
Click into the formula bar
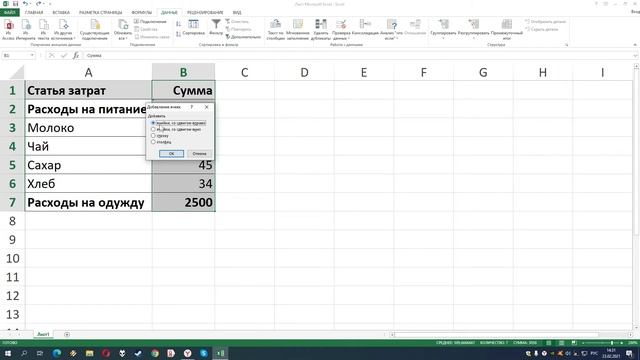click(x=358, y=56)
